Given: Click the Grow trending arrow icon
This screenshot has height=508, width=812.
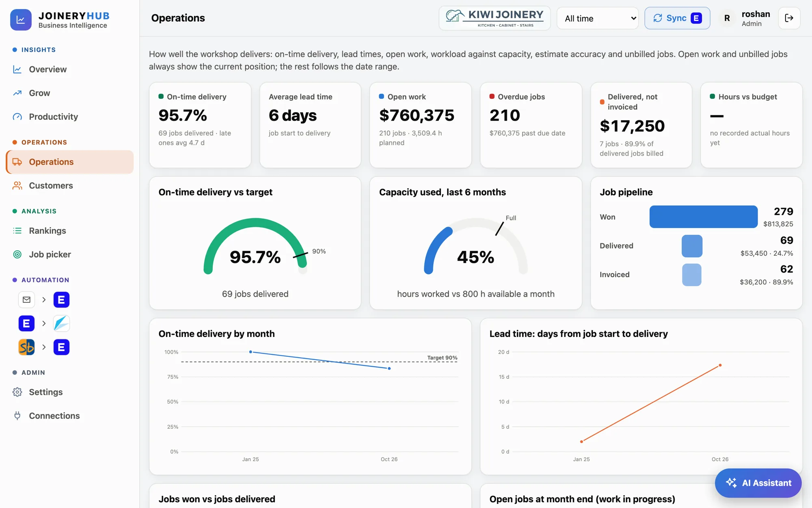Looking at the screenshot, I should tap(17, 93).
